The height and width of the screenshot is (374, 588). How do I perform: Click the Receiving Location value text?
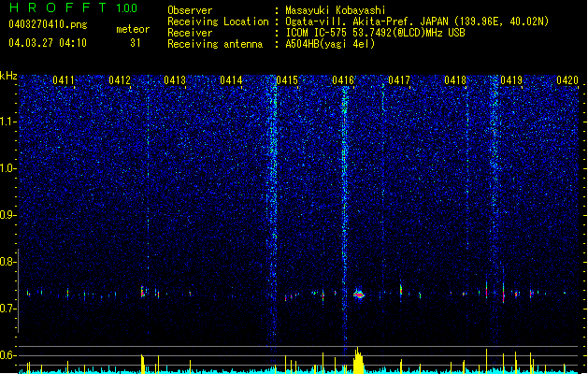click(417, 22)
